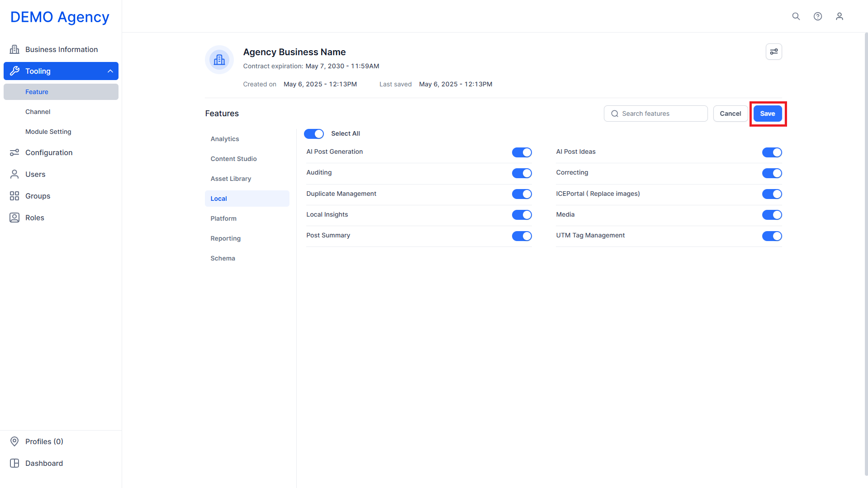868x488 pixels.
Task: Click the Last saved date text
Action: click(455, 84)
